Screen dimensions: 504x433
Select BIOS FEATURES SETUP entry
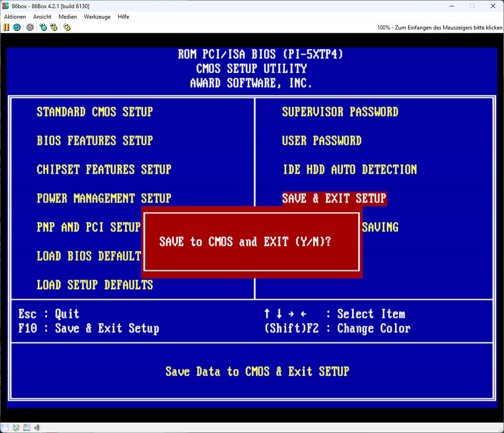click(x=95, y=141)
